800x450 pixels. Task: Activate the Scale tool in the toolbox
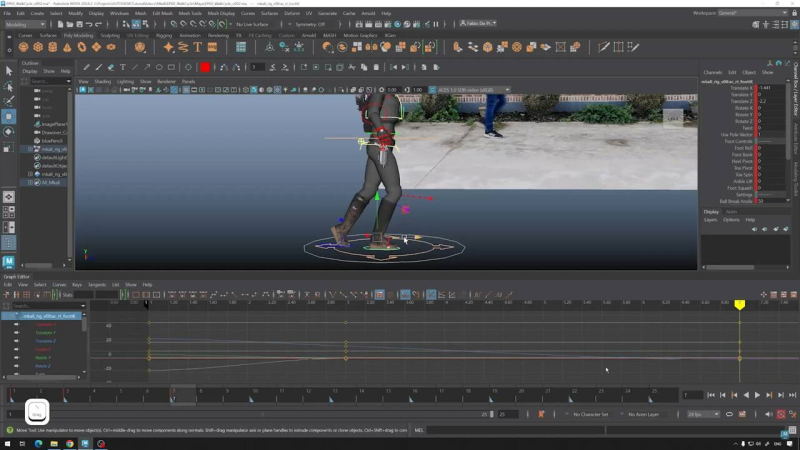pos(9,148)
